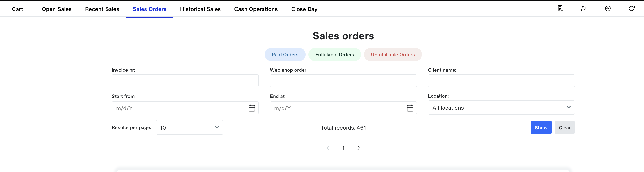This screenshot has width=644, height=172.
Task: Toggle the Paid Orders filter
Action: click(x=285, y=55)
